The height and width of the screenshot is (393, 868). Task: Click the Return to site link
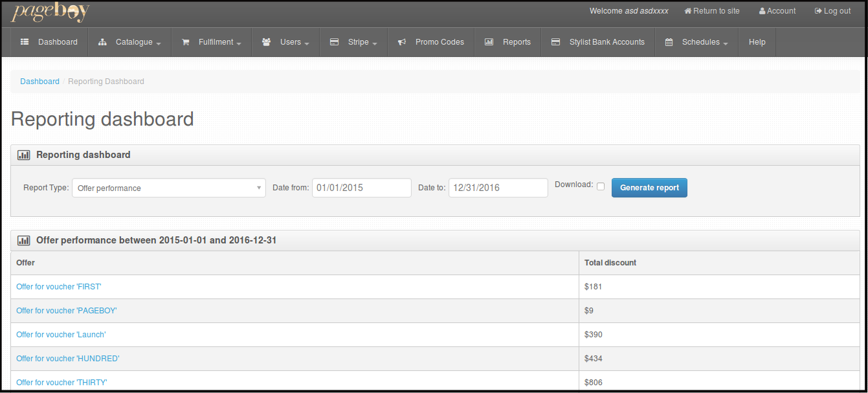pos(712,11)
